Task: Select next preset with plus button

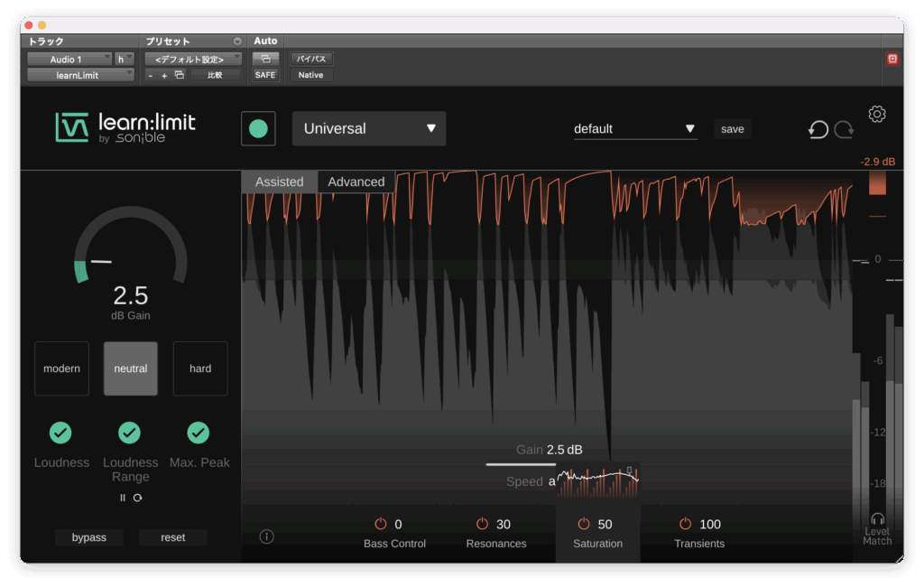Action: click(164, 76)
